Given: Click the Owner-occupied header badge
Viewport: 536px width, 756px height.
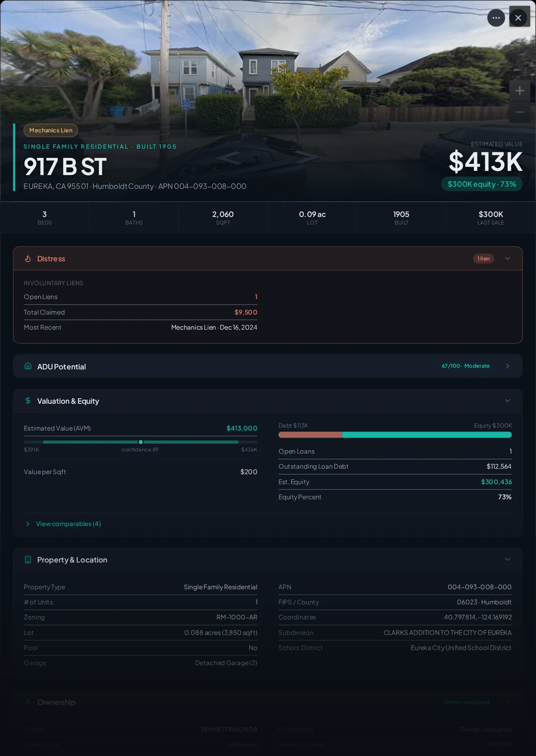Looking at the screenshot, I should pos(467,702).
